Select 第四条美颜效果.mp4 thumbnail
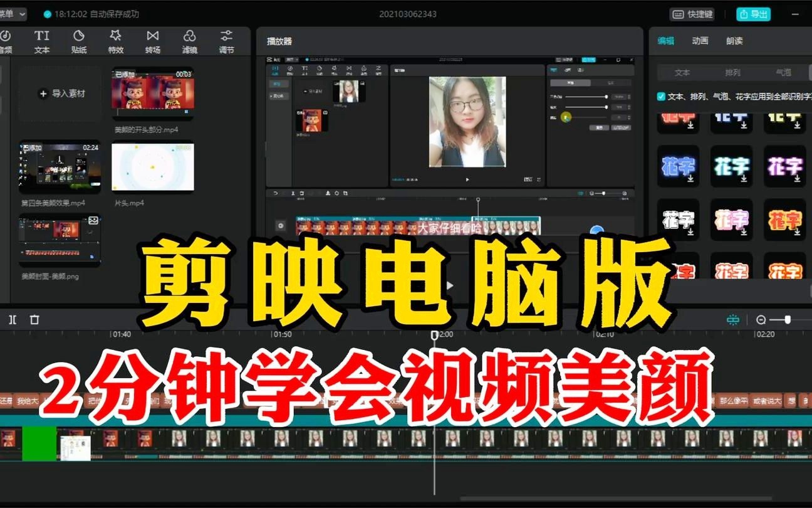 pos(60,167)
